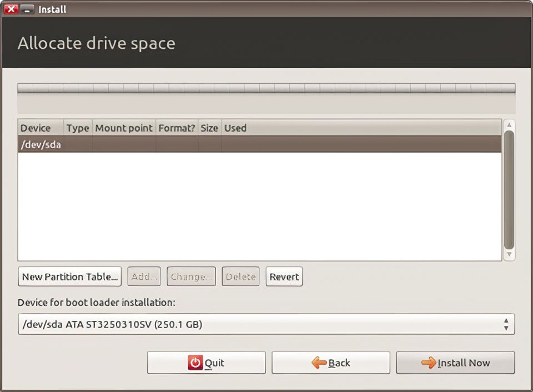This screenshot has width=533, height=392.
Task: Click the Used column header
Action: 235,128
